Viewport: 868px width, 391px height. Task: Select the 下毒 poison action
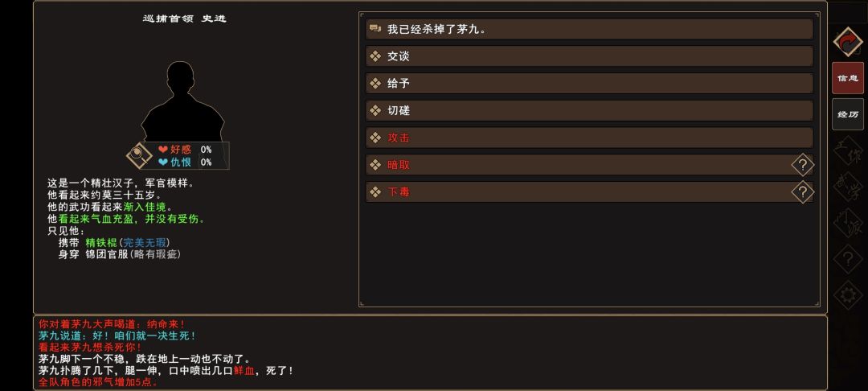tap(579, 192)
